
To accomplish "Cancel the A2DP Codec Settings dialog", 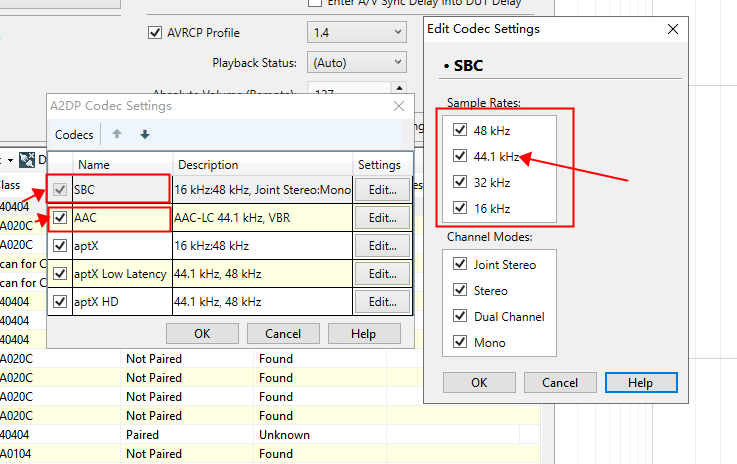I will tap(283, 334).
